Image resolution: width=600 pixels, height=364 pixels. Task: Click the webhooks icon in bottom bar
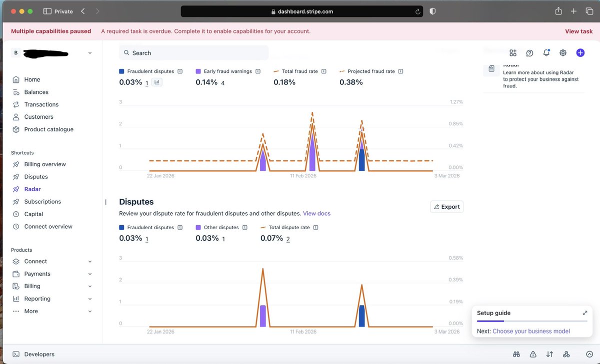[566, 354]
